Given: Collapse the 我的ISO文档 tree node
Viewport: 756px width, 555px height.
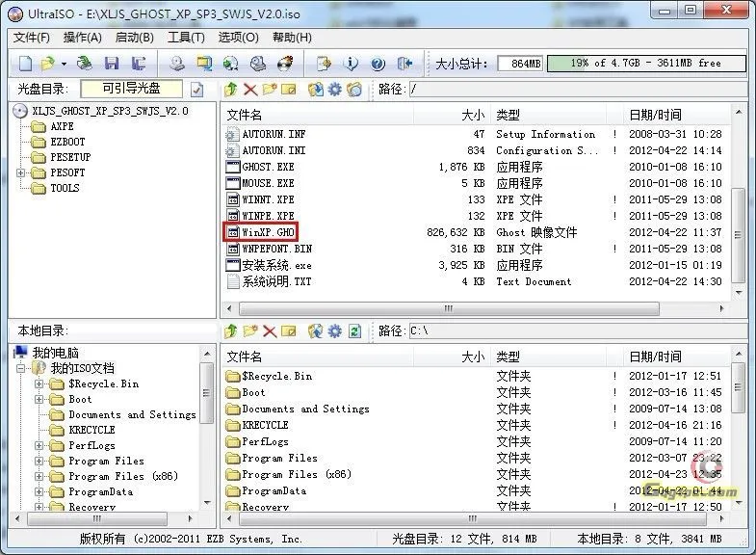Looking at the screenshot, I should (20, 369).
